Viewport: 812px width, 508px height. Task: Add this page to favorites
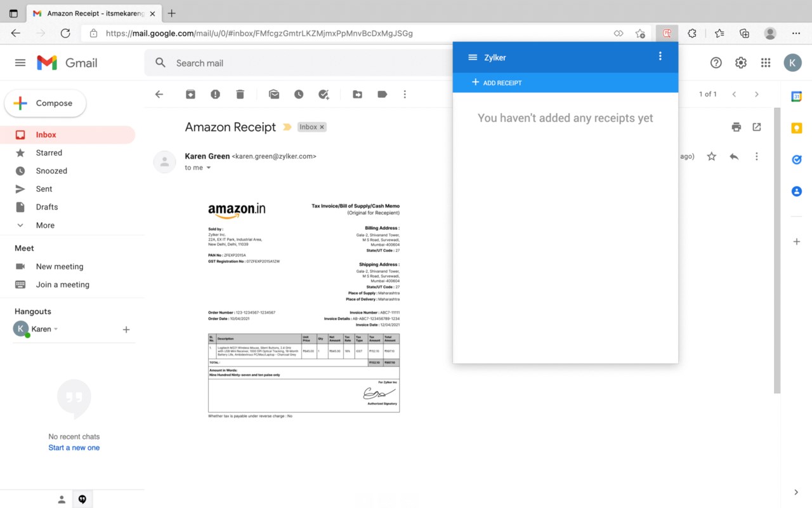pyautogui.click(x=640, y=33)
